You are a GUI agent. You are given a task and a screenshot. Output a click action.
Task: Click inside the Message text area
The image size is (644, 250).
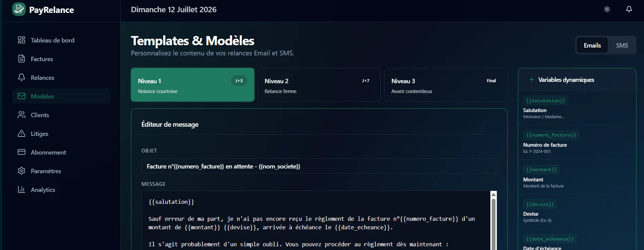316,220
